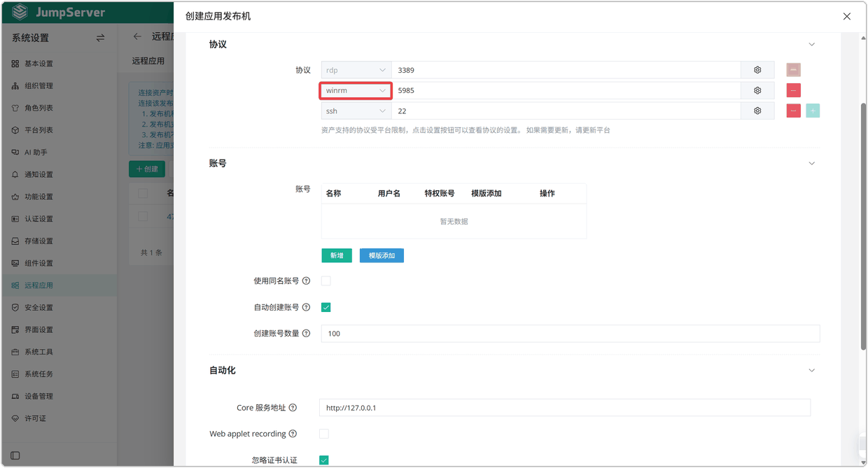Open the rdp protocol dropdown
The height and width of the screenshot is (468, 868).
pyautogui.click(x=356, y=70)
